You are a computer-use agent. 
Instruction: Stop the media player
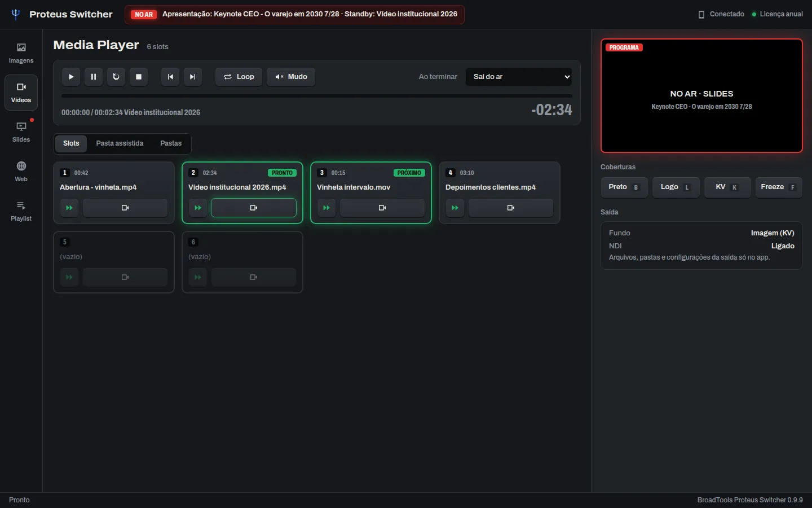139,77
